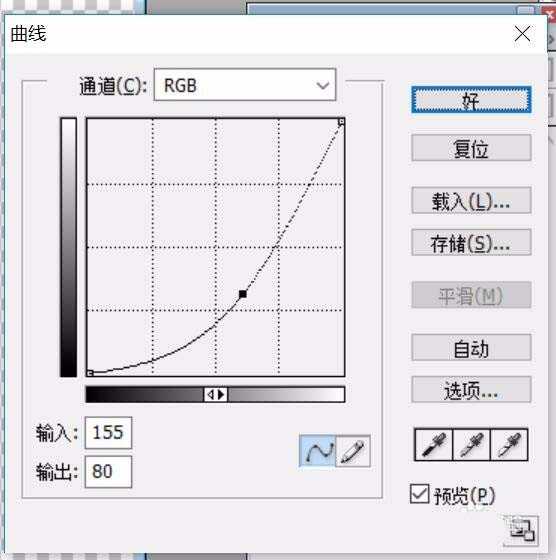The image size is (556, 560).
Task: Pick the white point eyedropper
Action: (509, 445)
